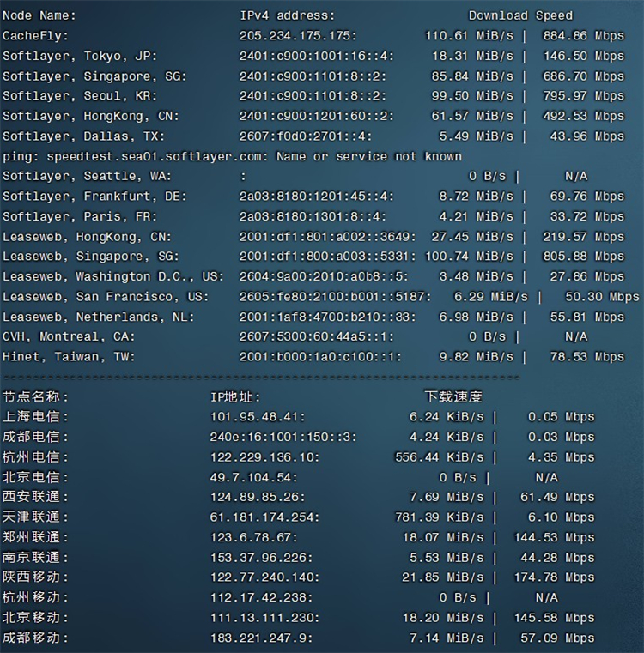Select the '杭州电信:' node name
Screen dimensions: 644x653
click(35, 457)
